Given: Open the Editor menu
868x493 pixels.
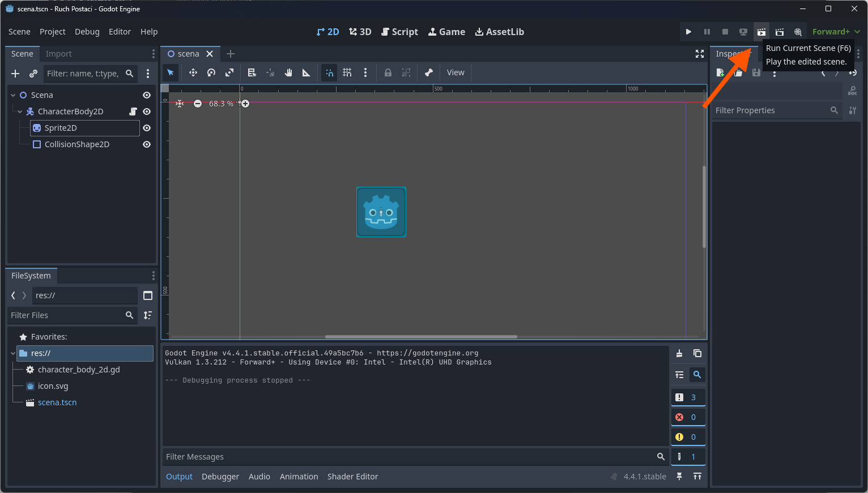Looking at the screenshot, I should pyautogui.click(x=120, y=32).
